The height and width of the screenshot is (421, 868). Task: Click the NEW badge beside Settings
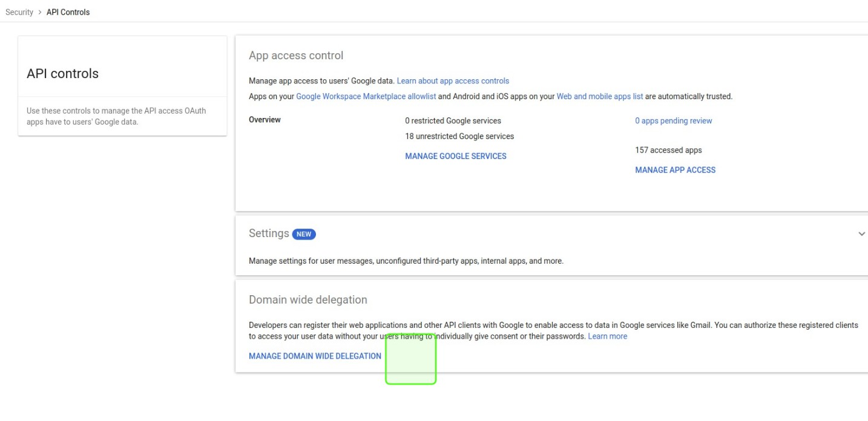[304, 234]
